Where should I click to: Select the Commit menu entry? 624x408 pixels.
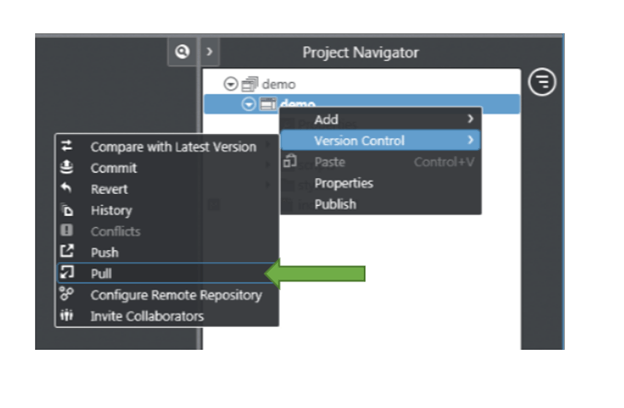113,168
